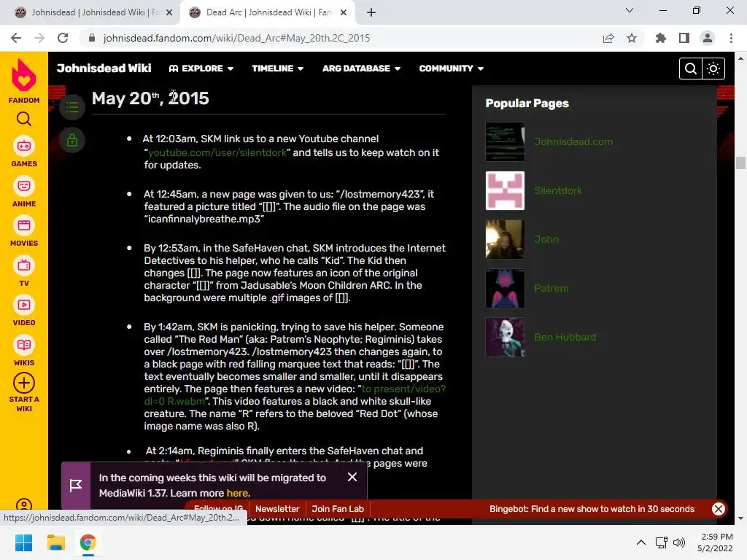
Task: Click the Johnisdead.com thumbnail image
Action: [x=505, y=142]
